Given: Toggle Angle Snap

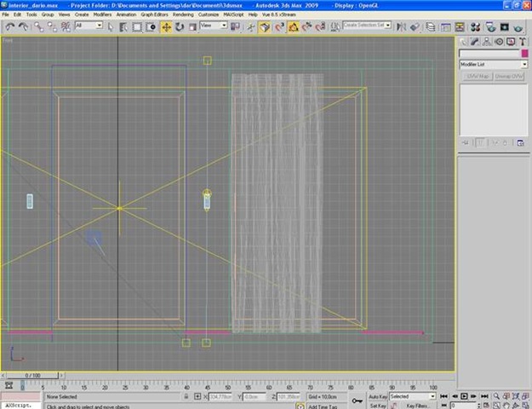Looking at the screenshot, I should pyautogui.click(x=293, y=26).
